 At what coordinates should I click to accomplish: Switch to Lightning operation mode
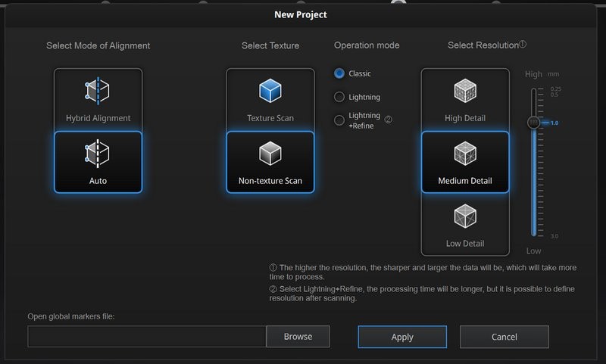click(x=339, y=97)
